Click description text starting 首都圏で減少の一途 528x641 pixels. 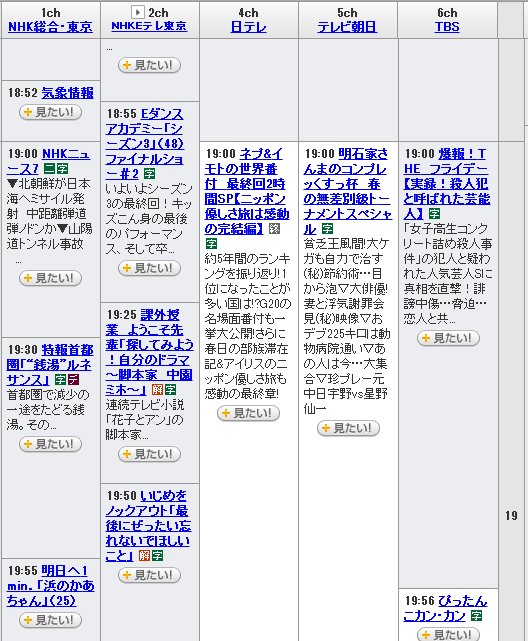point(48,410)
